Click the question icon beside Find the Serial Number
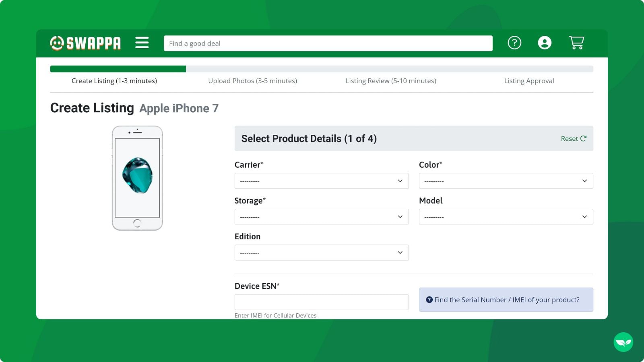644x362 pixels. [429, 300]
